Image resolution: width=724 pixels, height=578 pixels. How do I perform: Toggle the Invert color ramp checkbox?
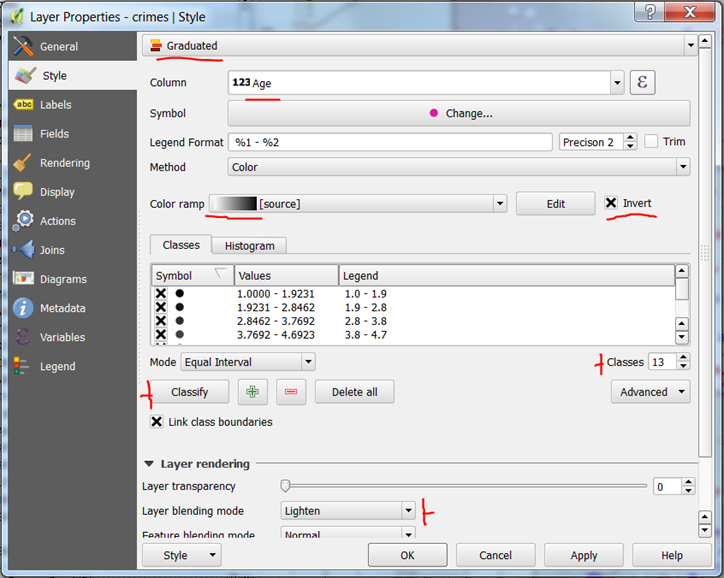click(x=612, y=203)
